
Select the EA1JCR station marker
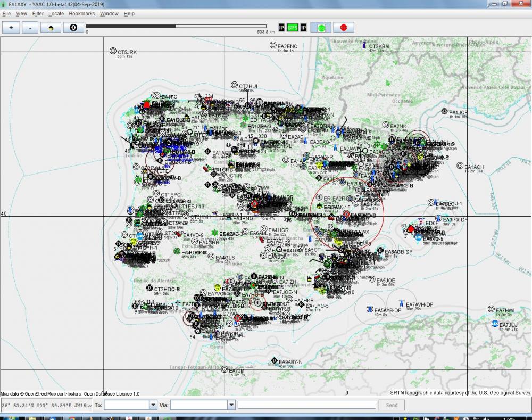pyautogui.click(x=444, y=111)
